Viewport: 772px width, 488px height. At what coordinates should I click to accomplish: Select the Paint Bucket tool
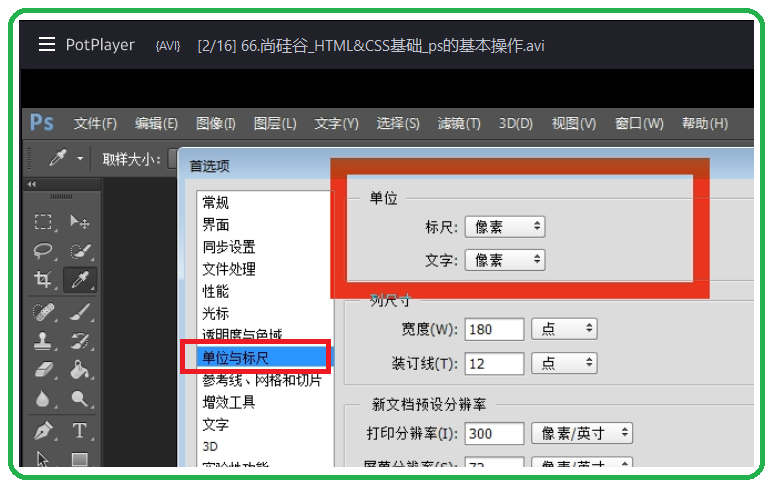click(80, 370)
